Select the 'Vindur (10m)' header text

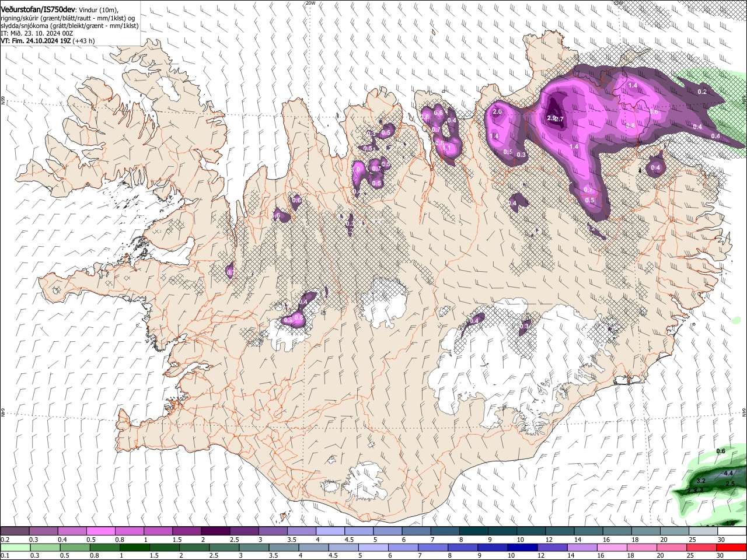pos(99,10)
